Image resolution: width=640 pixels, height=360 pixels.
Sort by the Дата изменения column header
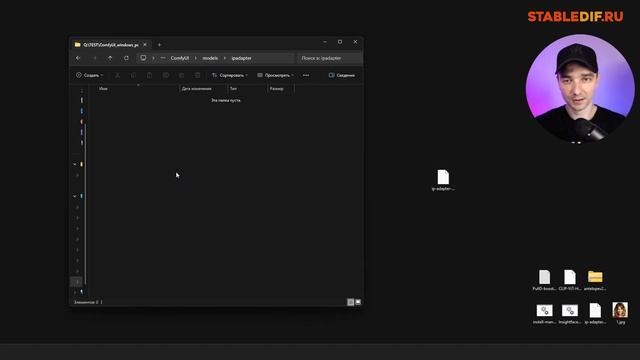203,89
